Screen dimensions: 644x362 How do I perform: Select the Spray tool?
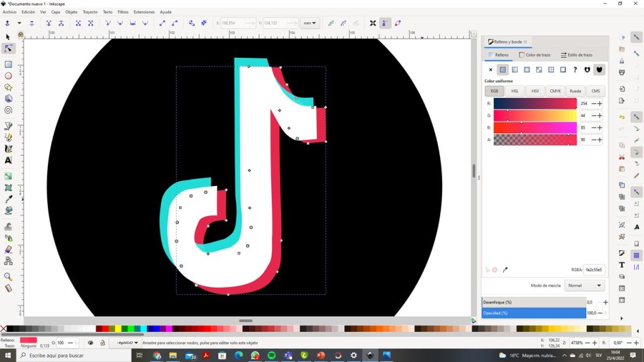[8, 238]
